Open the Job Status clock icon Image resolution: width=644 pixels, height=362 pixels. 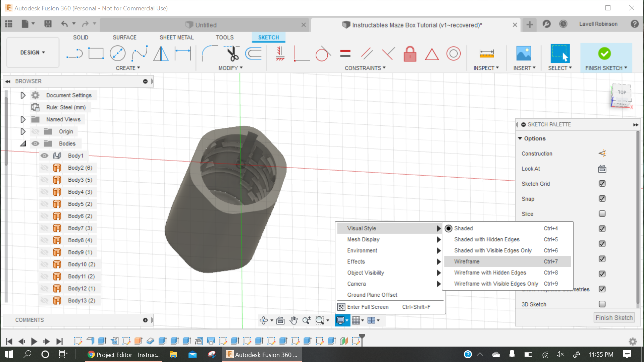(563, 24)
